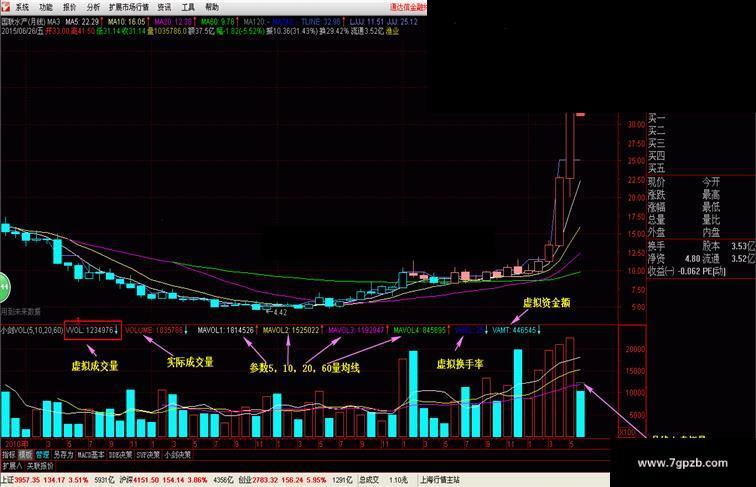Click the MAVOL3 purple value
This screenshot has height=487, width=756.
[356, 330]
